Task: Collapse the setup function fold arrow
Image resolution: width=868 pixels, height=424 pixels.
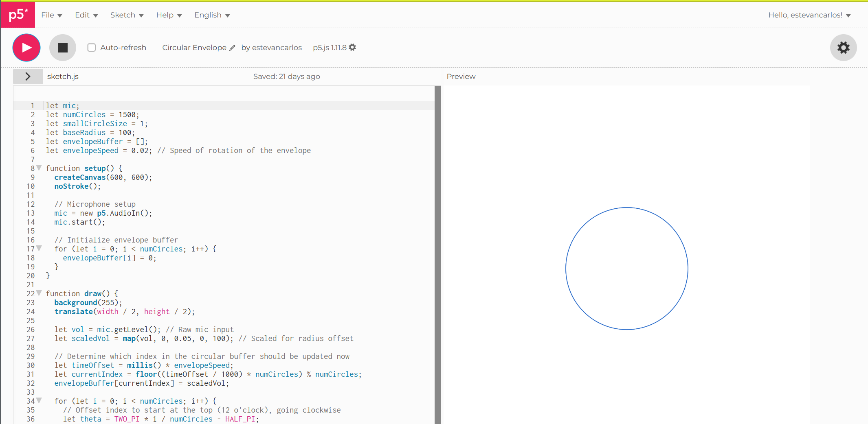Action: point(39,168)
